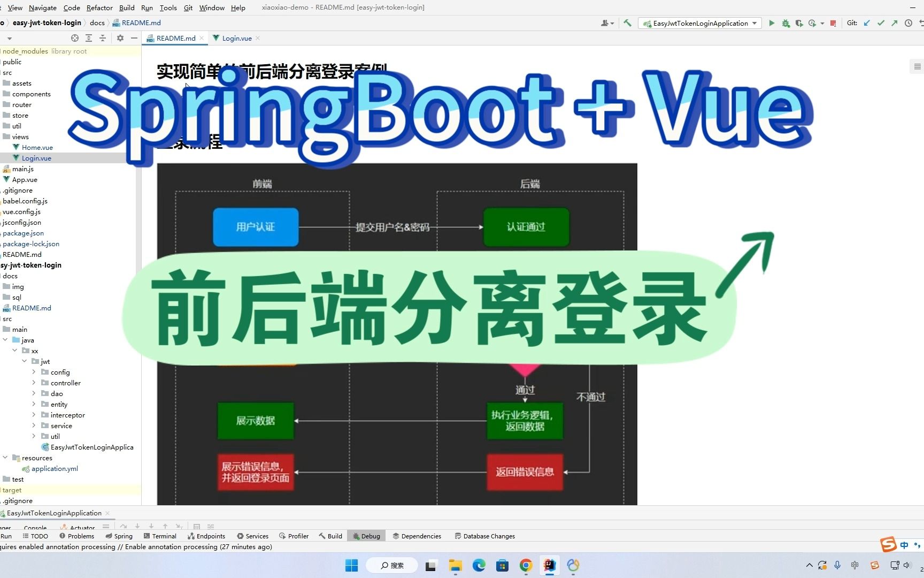Stop the running application
Image resolution: width=924 pixels, height=578 pixels.
(x=833, y=23)
